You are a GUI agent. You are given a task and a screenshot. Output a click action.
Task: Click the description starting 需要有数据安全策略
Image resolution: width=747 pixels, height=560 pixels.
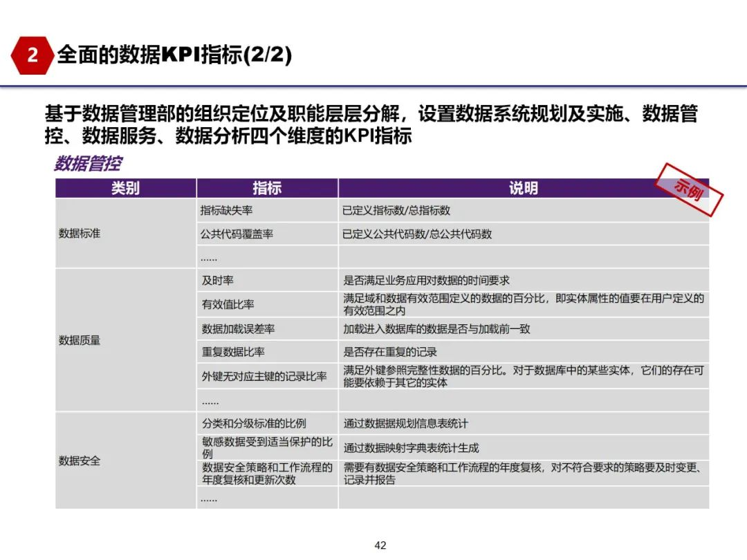[524, 474]
